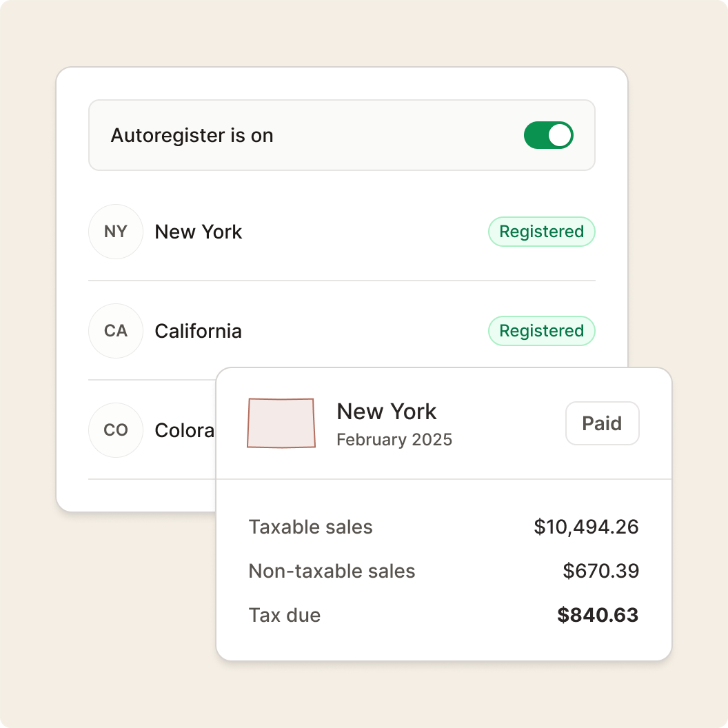Select the partially hidden Colorado row label
This screenshot has width=728, height=728.
click(185, 431)
